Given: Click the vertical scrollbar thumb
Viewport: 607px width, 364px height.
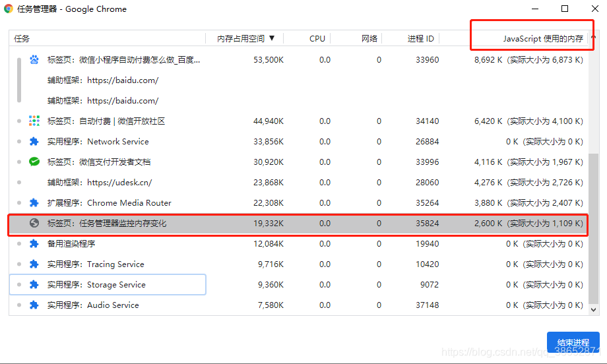Looking at the screenshot, I should (x=593, y=229).
